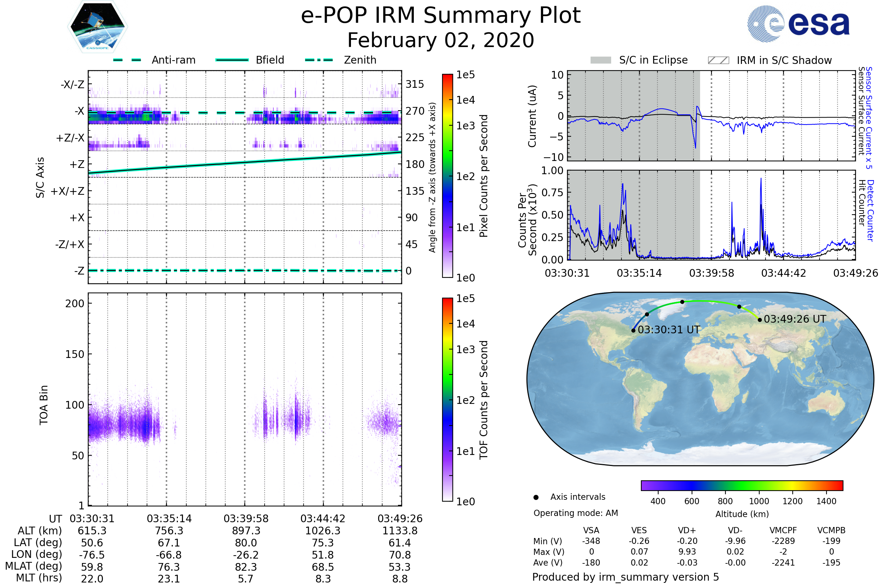Screen dimensions: 882x588
Task: Click the Produced by irm_summary version 5 text
Action: tap(625, 577)
